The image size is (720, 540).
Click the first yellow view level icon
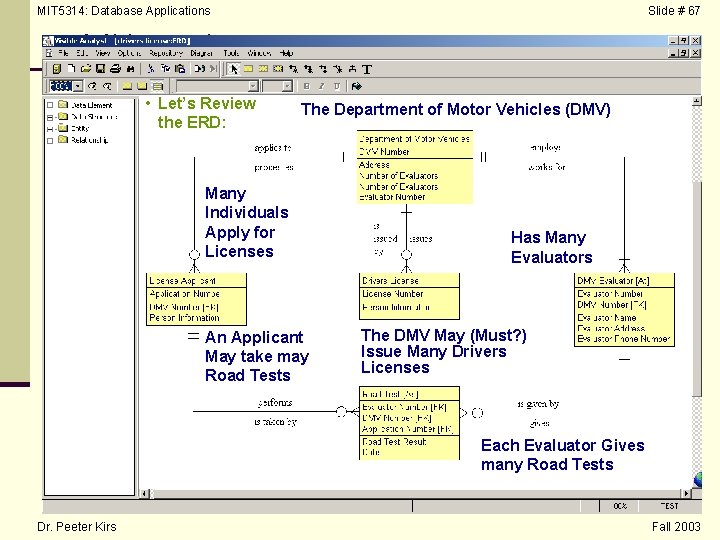[127, 86]
